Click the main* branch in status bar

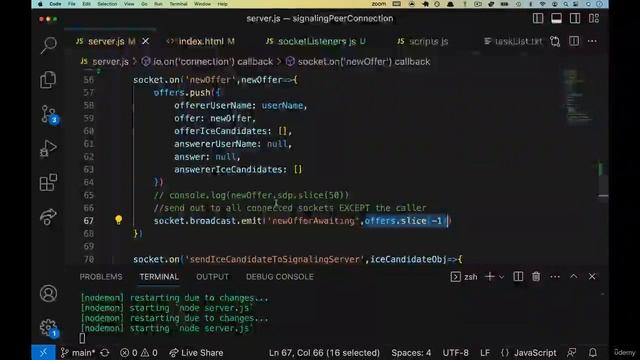pyautogui.click(x=78, y=353)
